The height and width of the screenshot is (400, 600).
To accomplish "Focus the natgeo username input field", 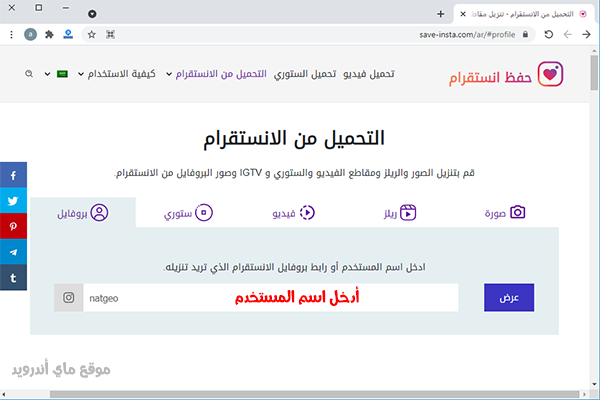I will tap(271, 297).
